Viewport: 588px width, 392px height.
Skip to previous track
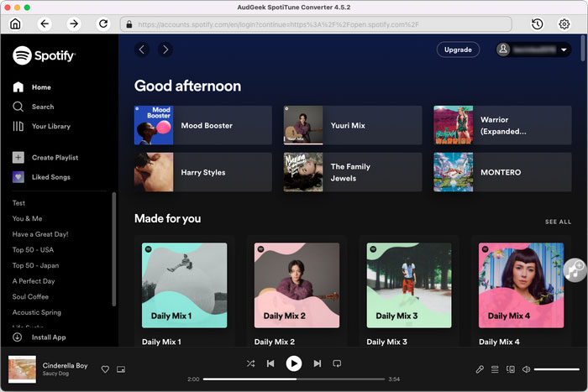coord(270,363)
